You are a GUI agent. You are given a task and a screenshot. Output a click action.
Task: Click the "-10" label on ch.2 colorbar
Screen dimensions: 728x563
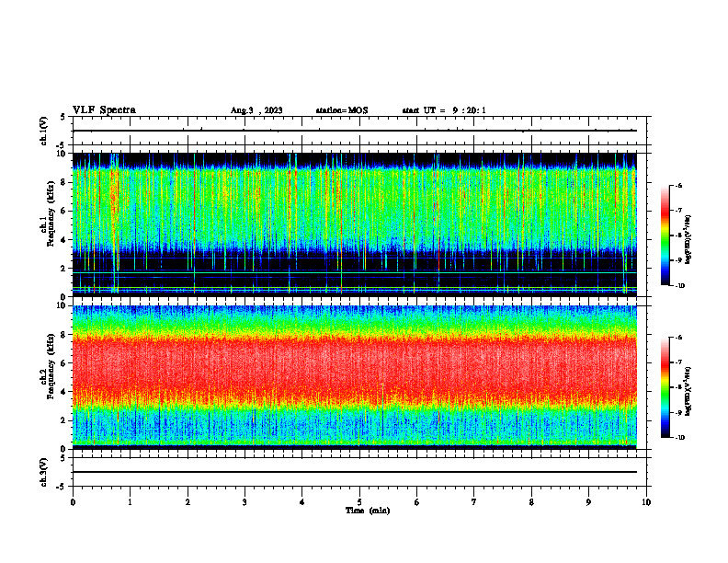[x=680, y=438]
